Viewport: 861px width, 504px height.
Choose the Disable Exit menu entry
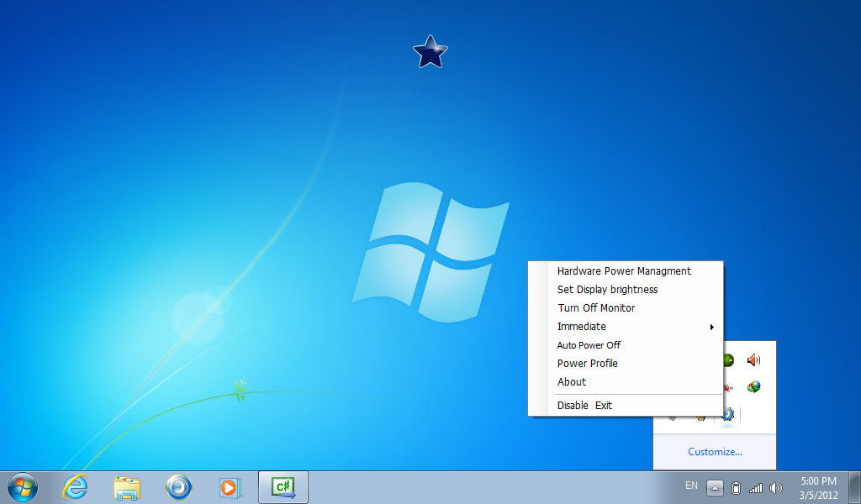[x=625, y=405]
